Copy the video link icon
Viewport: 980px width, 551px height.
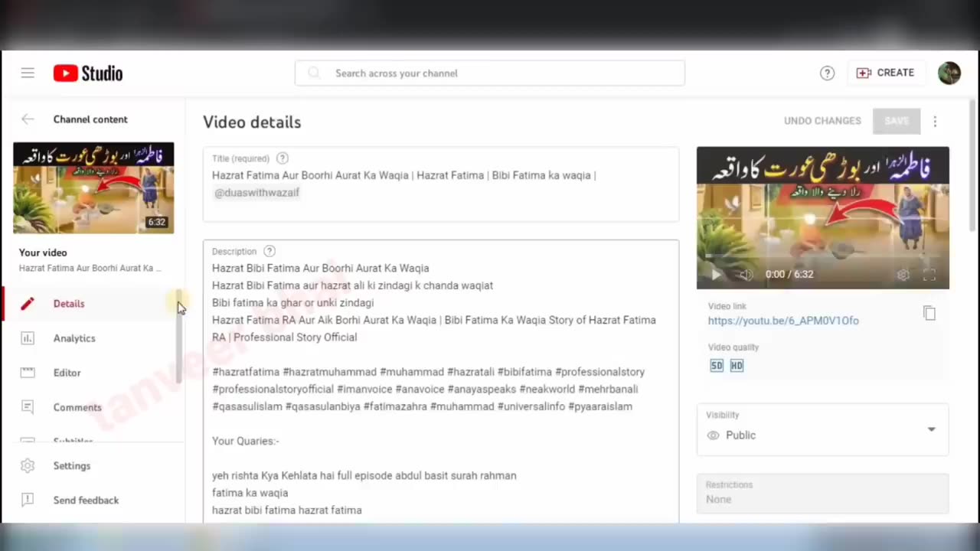pos(929,313)
